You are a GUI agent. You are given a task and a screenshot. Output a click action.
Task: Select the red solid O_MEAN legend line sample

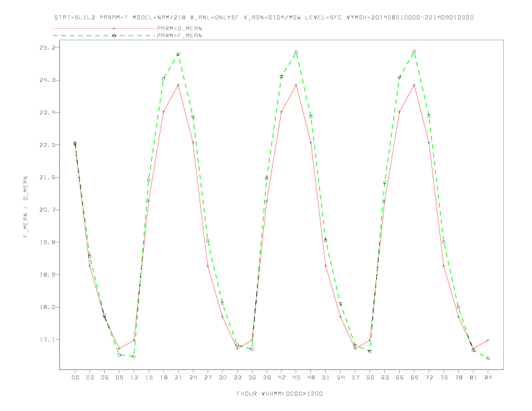(x=104, y=28)
